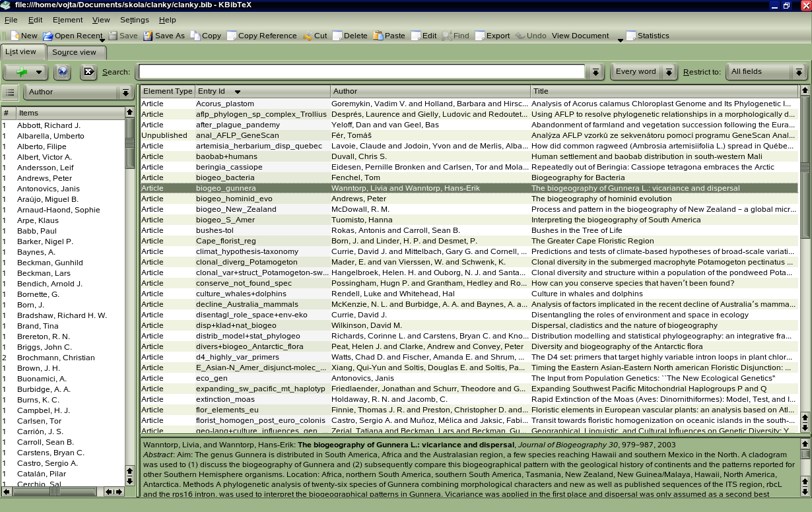Click the Author column header in entry table

point(430,91)
